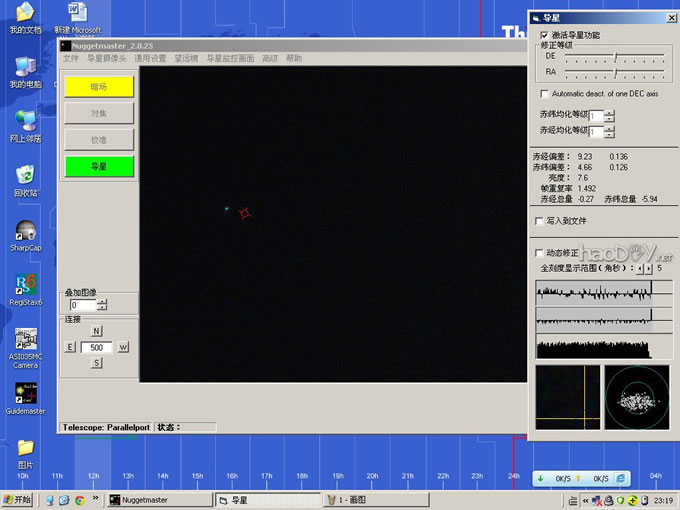Screen dimensions: 680x510
Task: Open My Computer (我的电脑) icon
Action: pos(26,68)
